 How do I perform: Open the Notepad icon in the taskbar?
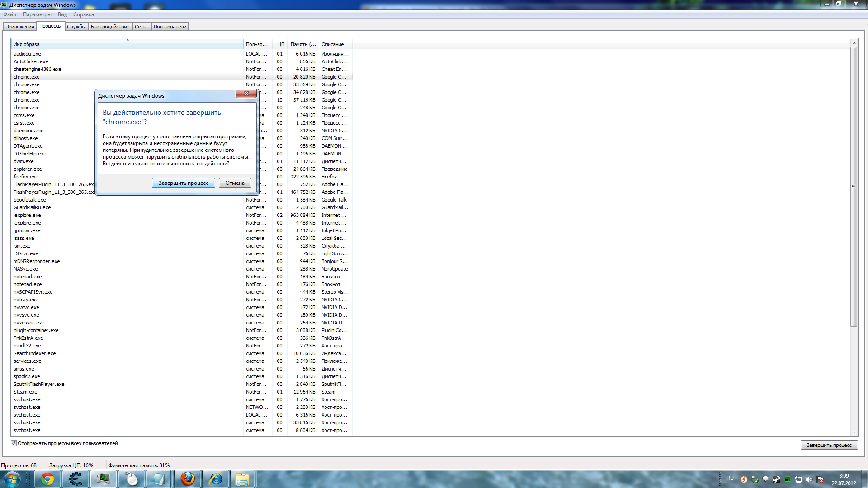coord(159,479)
